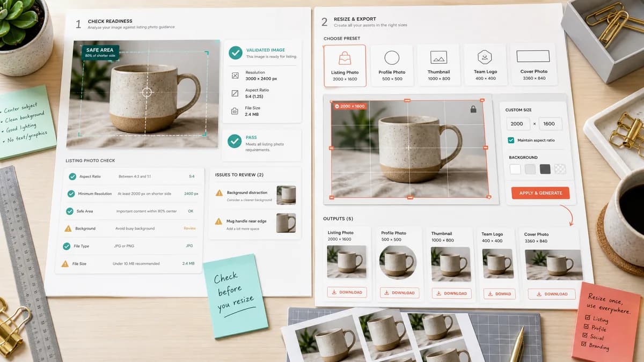Click the warning icon beside Mug handle near edge
This screenshot has height=362, width=644.
tap(218, 221)
